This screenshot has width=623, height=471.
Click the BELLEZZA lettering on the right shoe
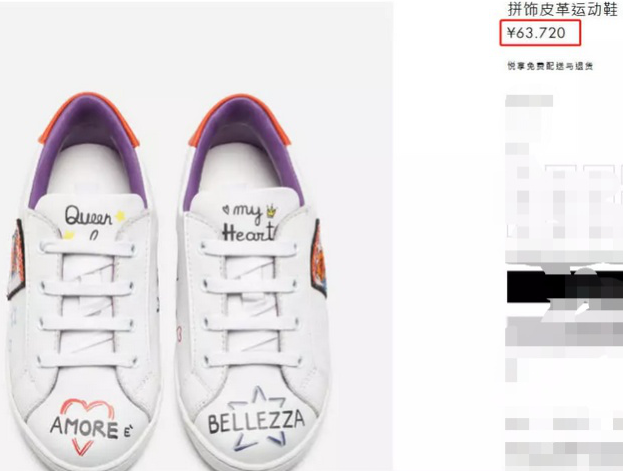[x=256, y=420]
